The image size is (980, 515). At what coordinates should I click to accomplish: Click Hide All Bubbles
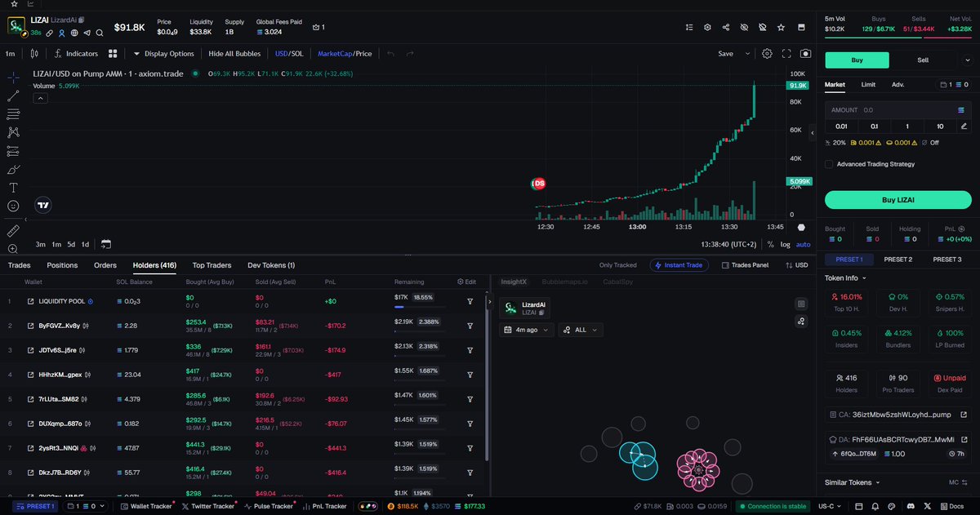234,54
